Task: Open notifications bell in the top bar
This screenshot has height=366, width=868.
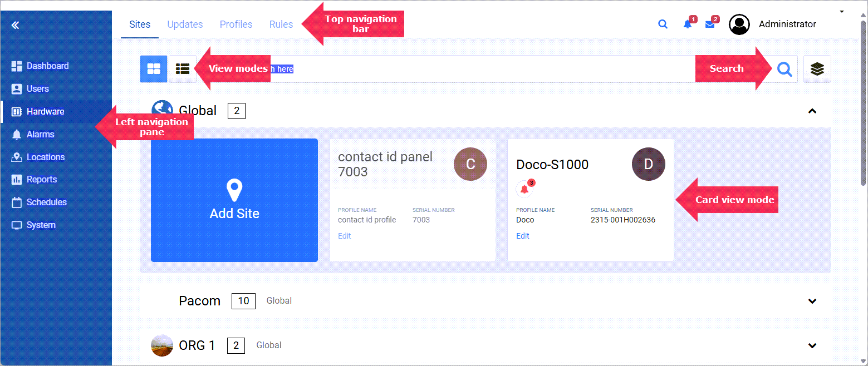Action: pos(688,24)
